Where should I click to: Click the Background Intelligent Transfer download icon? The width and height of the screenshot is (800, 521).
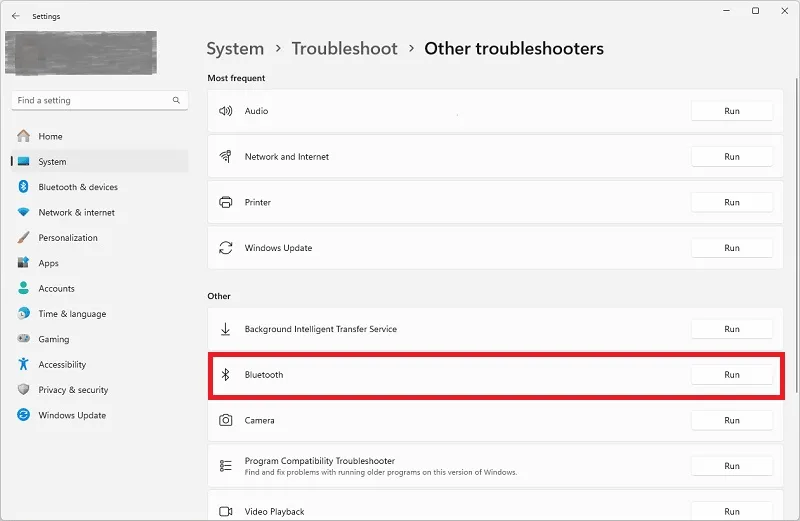click(226, 329)
